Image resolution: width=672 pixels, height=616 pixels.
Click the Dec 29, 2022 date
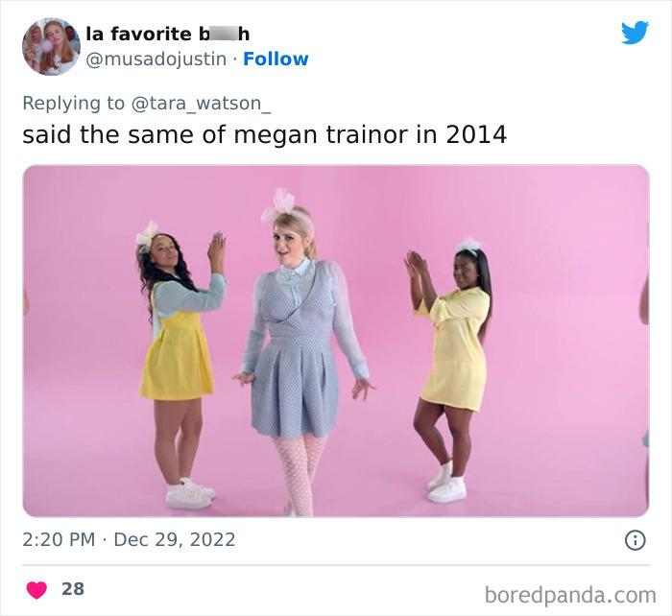(175, 540)
